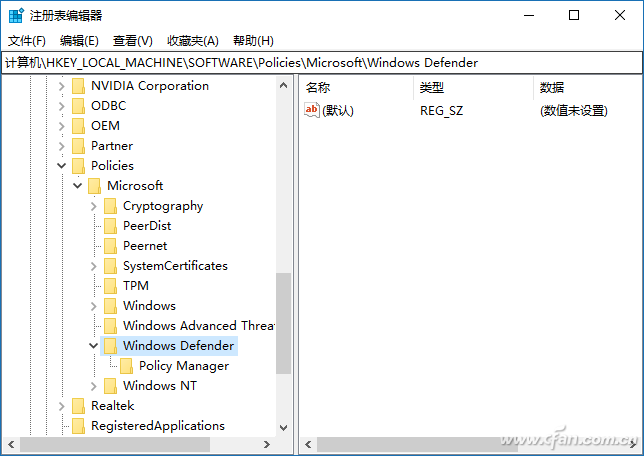The height and width of the screenshot is (456, 644).
Task: Click the ab string value icon of (默认)
Action: click(x=312, y=110)
